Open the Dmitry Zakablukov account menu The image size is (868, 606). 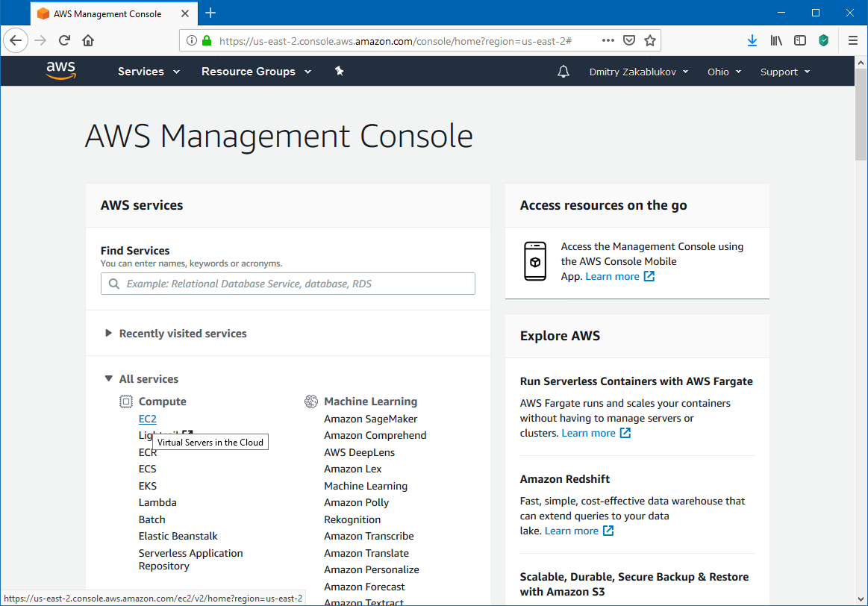[639, 72]
